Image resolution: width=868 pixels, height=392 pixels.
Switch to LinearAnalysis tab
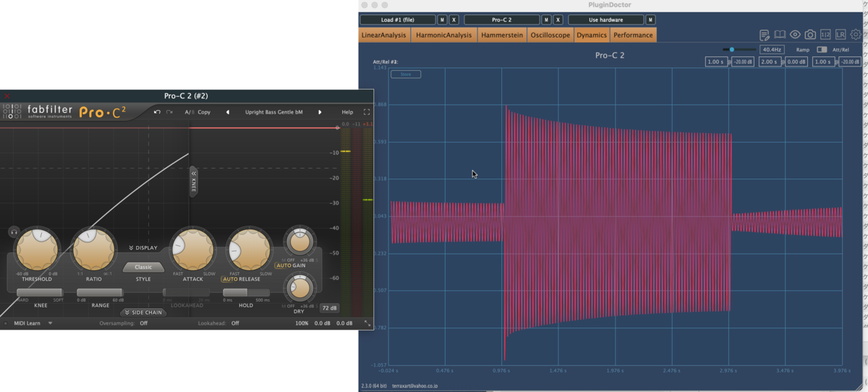(x=385, y=35)
